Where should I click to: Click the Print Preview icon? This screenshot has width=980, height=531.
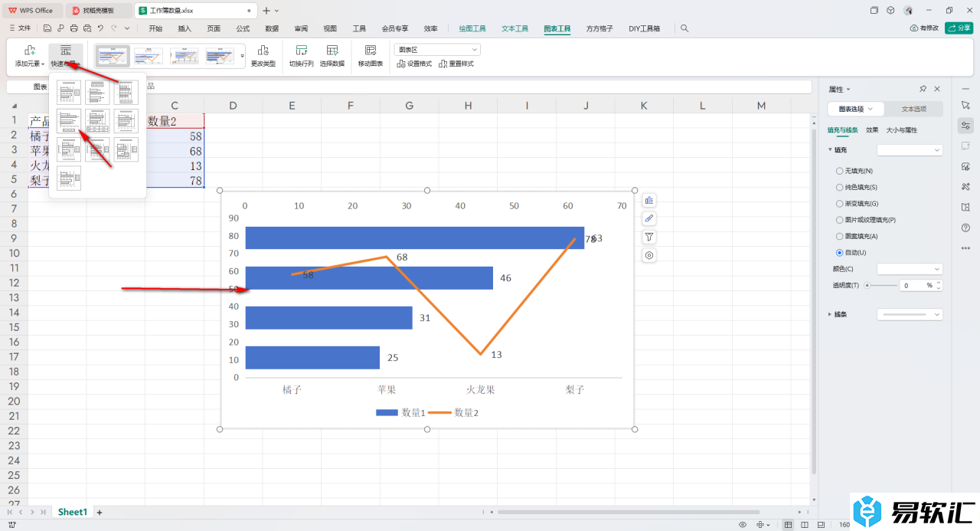tap(87, 28)
